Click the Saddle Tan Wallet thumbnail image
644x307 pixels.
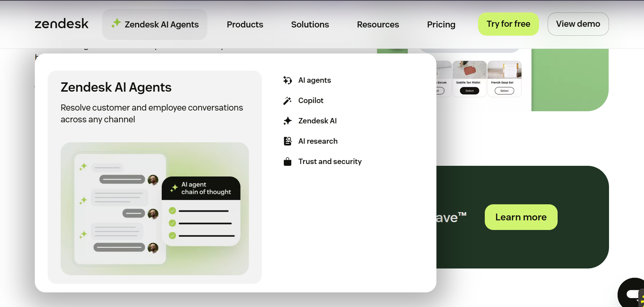[469, 70]
